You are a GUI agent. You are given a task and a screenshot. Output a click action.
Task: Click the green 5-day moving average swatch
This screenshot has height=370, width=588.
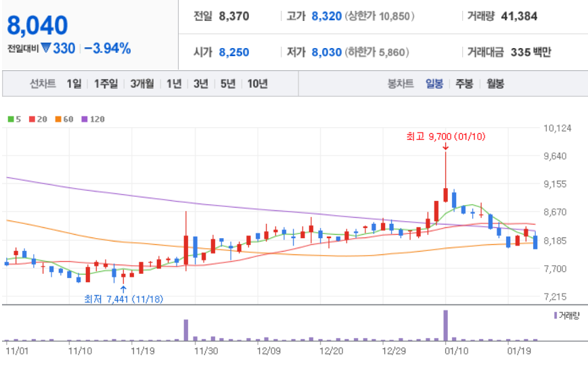click(11, 119)
